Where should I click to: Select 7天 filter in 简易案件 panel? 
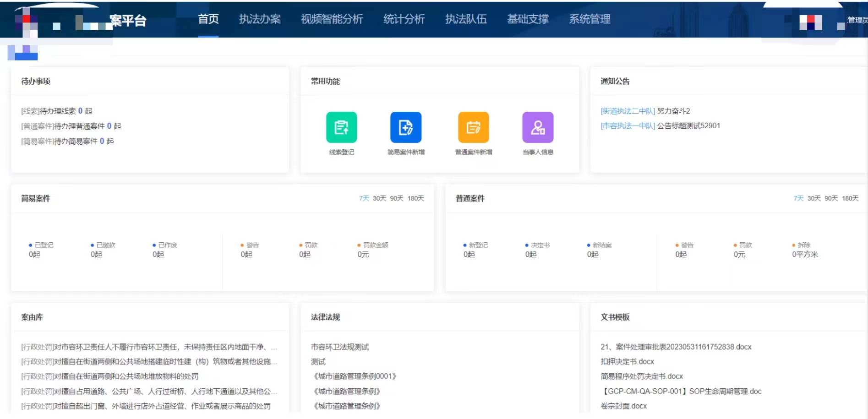[364, 198]
